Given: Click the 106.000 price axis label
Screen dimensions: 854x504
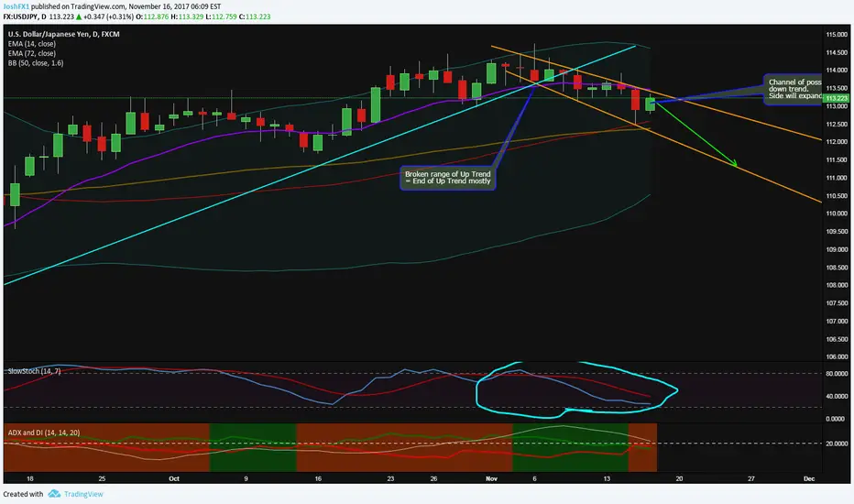Looking at the screenshot, I should point(837,356).
